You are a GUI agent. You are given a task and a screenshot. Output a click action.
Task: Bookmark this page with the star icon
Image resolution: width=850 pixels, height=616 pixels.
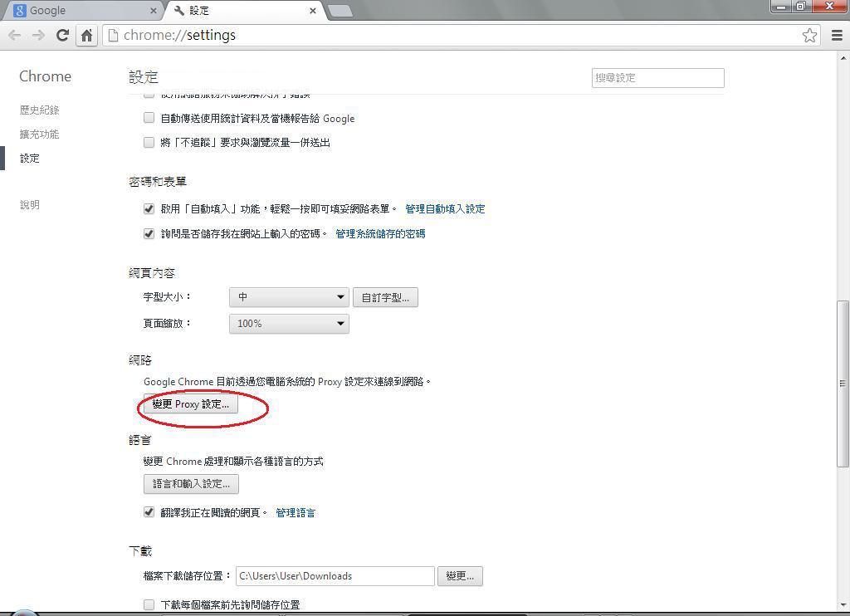(809, 35)
